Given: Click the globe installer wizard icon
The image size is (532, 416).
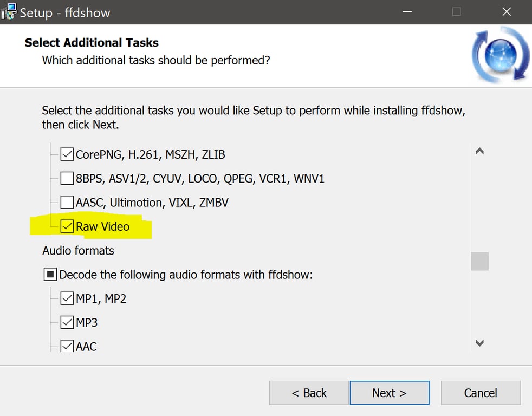Looking at the screenshot, I should tap(501, 56).
